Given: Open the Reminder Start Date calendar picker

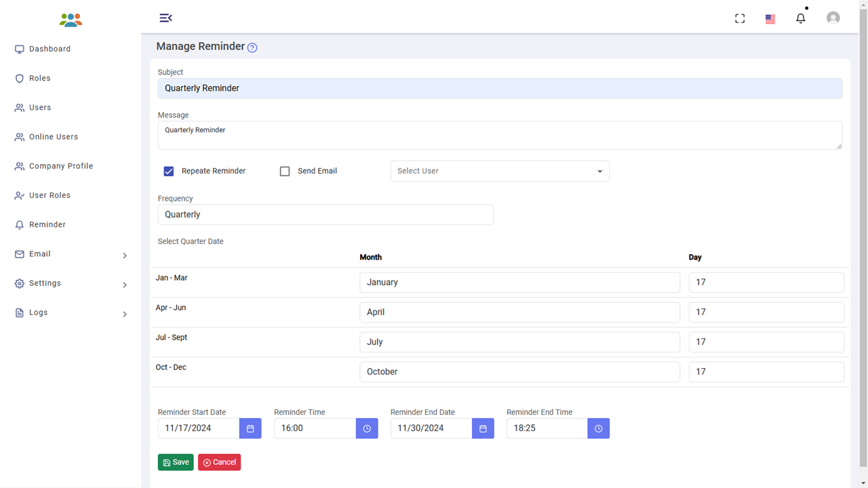Looking at the screenshot, I should point(250,428).
